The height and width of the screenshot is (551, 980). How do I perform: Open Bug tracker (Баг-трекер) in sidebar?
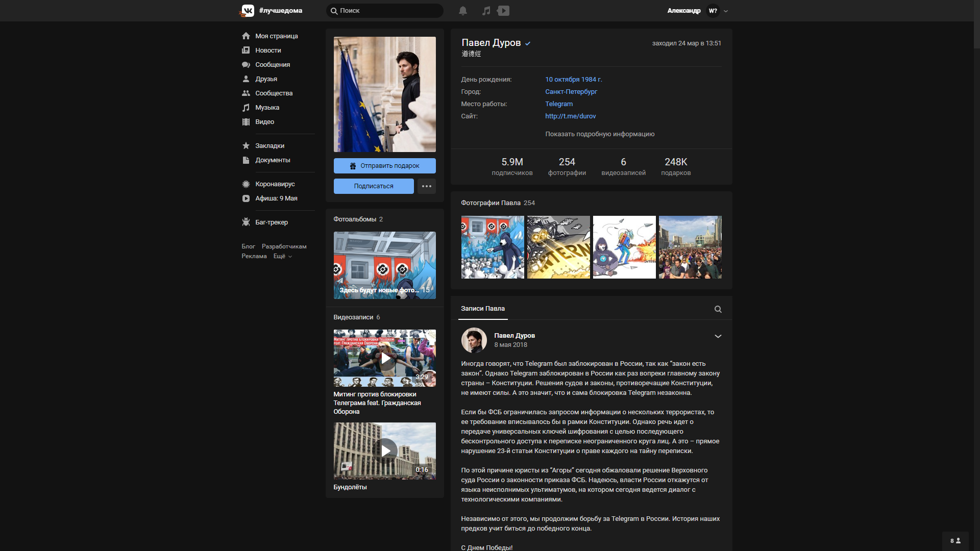point(271,222)
